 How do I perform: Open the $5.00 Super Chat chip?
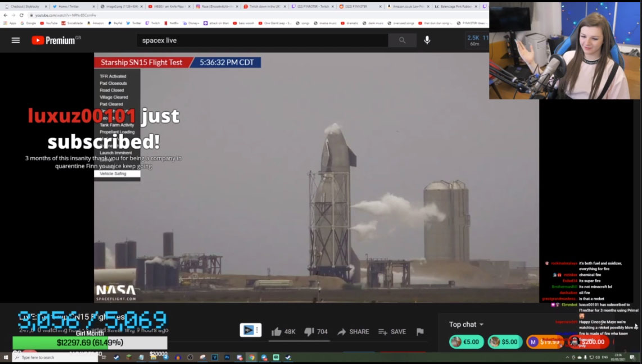click(x=505, y=342)
